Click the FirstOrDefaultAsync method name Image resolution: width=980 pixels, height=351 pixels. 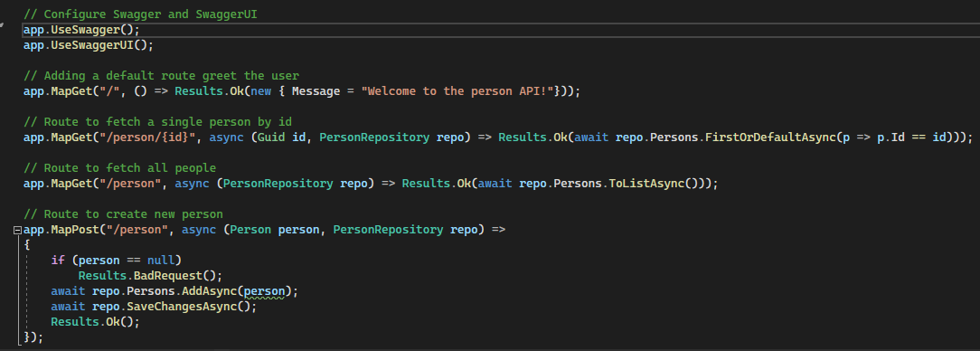coord(770,138)
